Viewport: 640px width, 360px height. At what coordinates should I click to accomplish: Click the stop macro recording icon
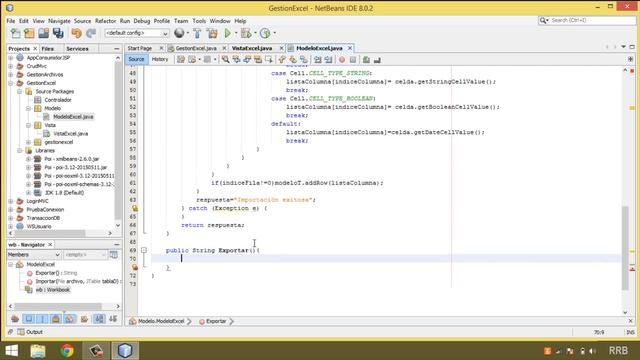click(x=353, y=60)
